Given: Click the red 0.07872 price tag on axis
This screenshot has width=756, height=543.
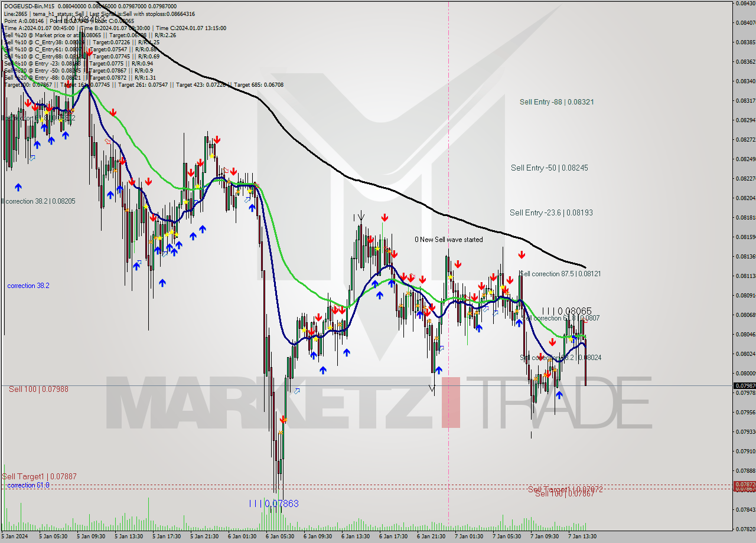Looking at the screenshot, I should click(744, 485).
